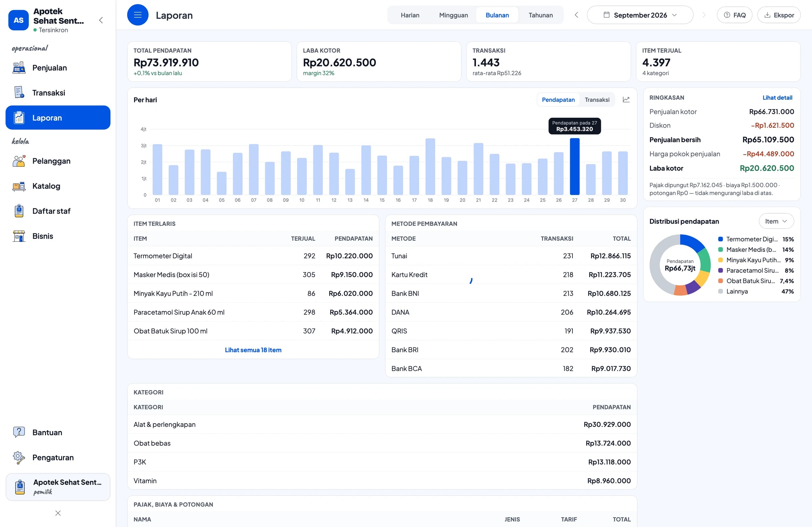Open the Pelanggan customers icon

(19, 161)
